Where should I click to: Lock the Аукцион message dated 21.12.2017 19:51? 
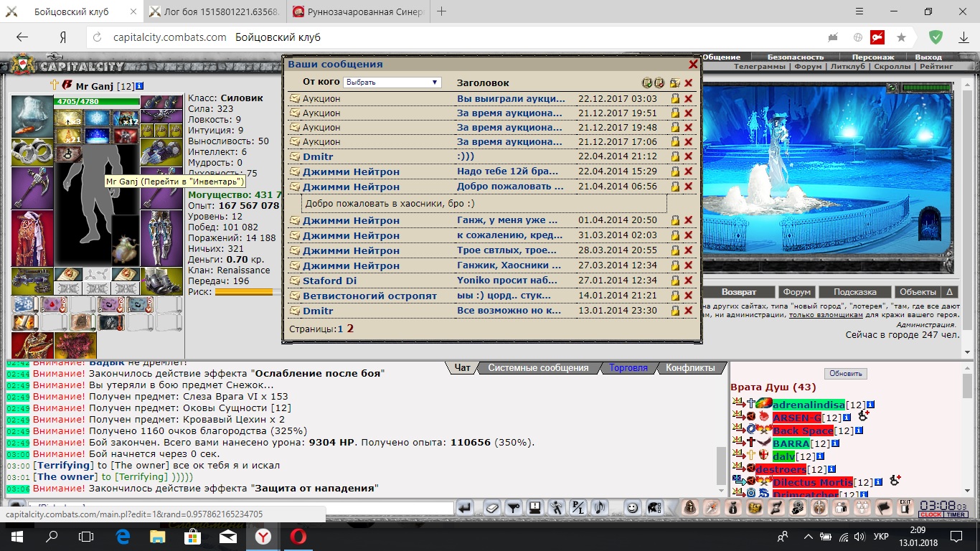click(x=675, y=113)
